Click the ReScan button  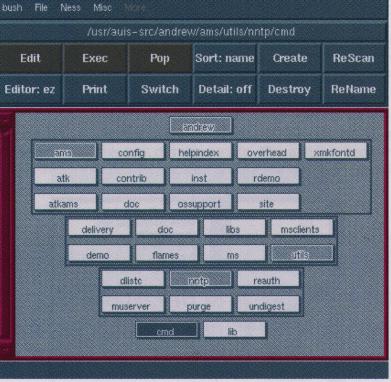[x=353, y=58]
